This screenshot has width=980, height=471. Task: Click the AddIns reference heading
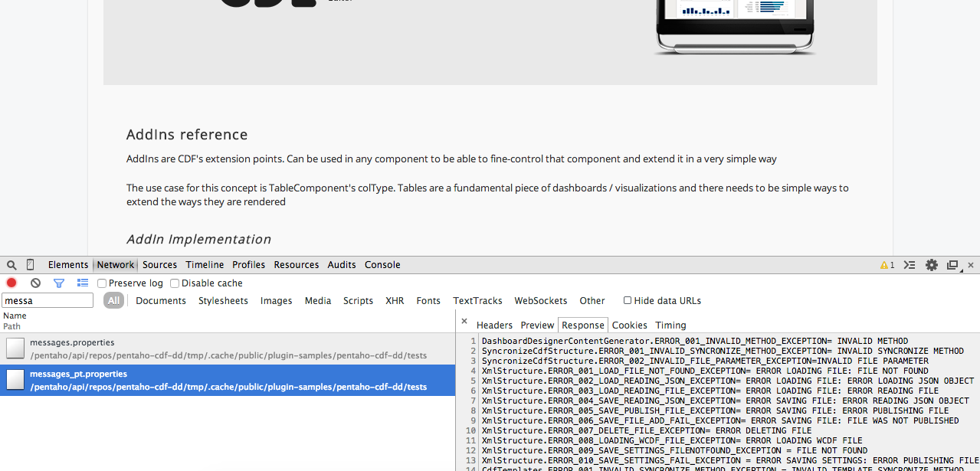click(x=187, y=135)
